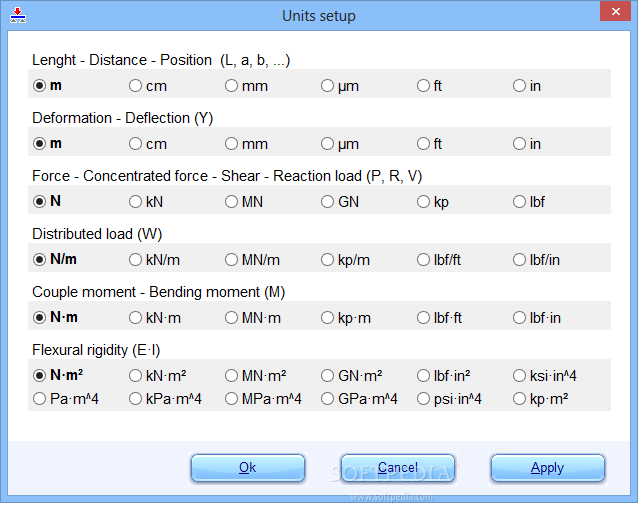Pick kp/m for distributed load

[345, 260]
